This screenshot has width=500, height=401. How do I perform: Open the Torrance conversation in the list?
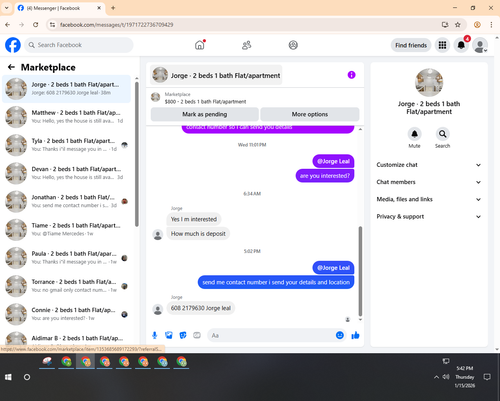point(66,286)
